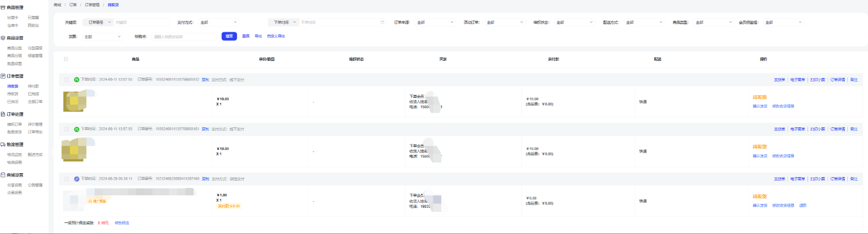The width and height of the screenshot is (868, 234).
Task: Open the 订单来源 dropdown
Action: click(x=435, y=22)
